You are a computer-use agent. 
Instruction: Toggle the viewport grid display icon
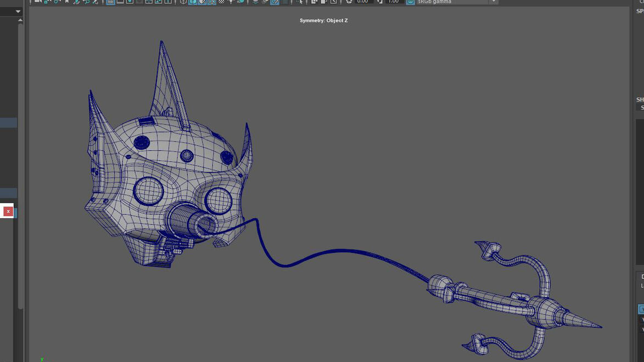click(110, 2)
